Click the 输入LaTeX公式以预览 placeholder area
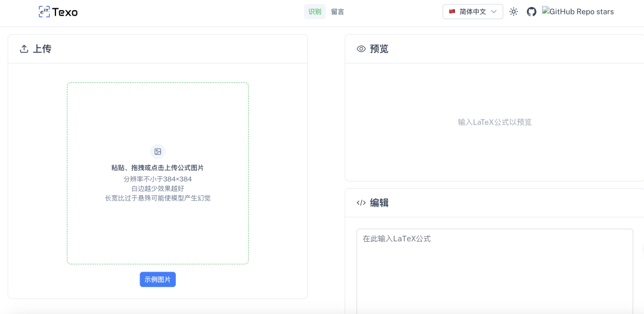Viewport: 644px width, 314px height. pos(494,122)
